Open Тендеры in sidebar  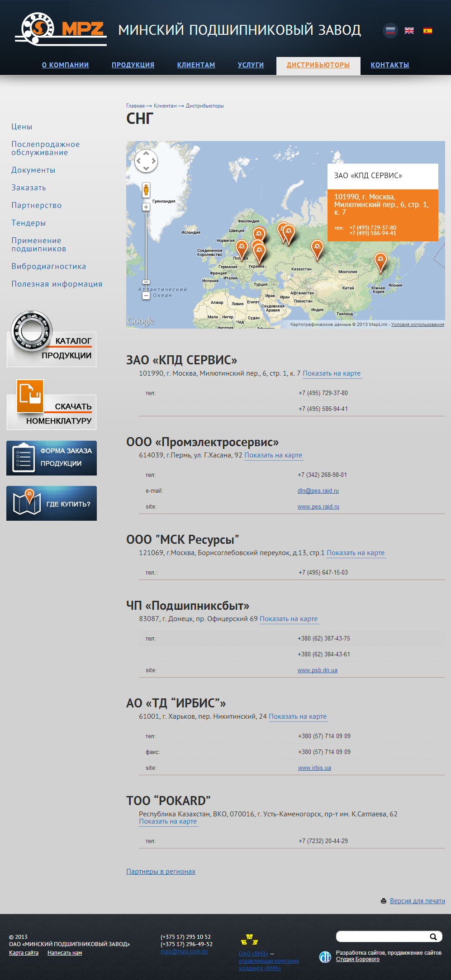tap(28, 223)
